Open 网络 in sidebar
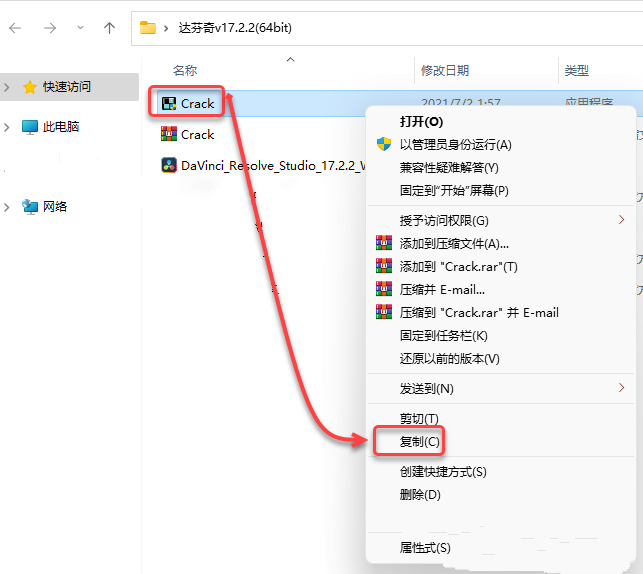The image size is (643, 574). (x=55, y=207)
